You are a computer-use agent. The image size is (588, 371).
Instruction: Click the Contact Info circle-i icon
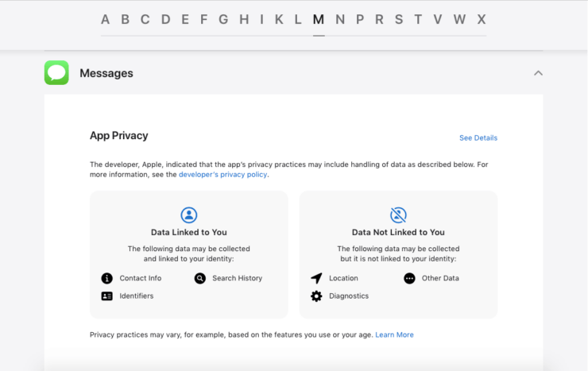[107, 278]
